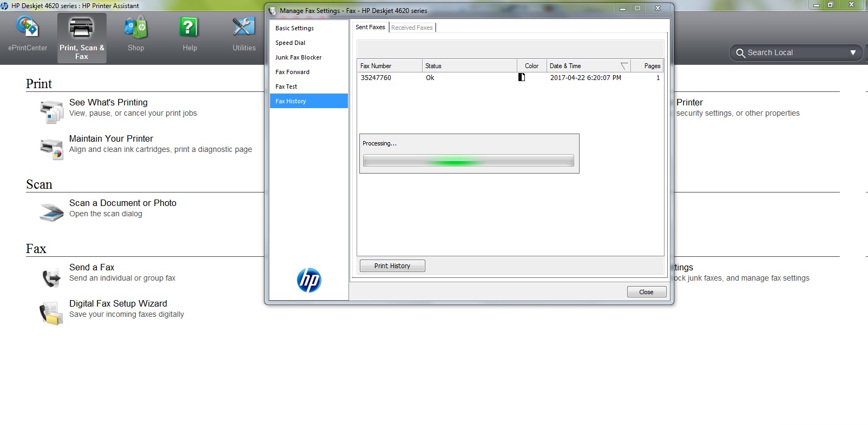
Task: Open Junk Fax Blocker settings
Action: 308,57
